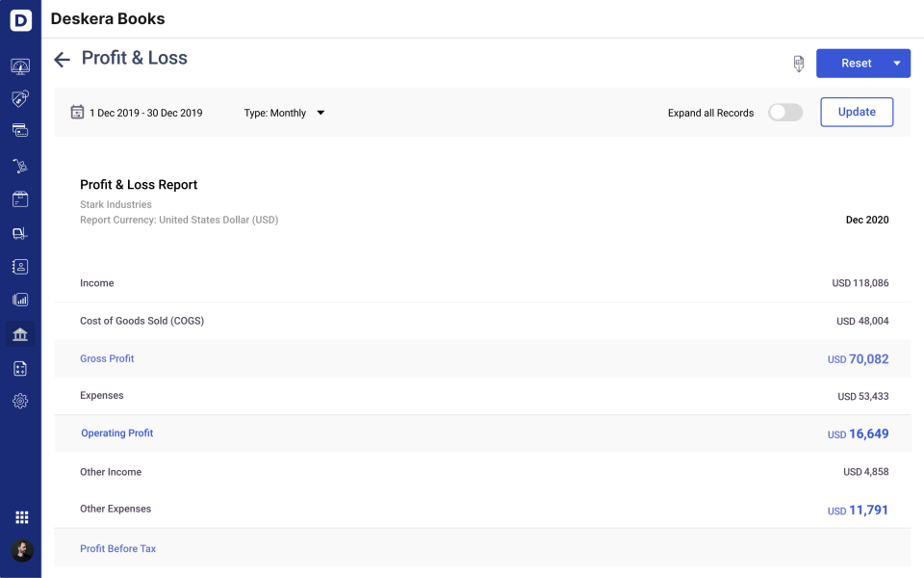924x578 pixels.
Task: Select the Other Expenses row label
Action: [x=115, y=509]
